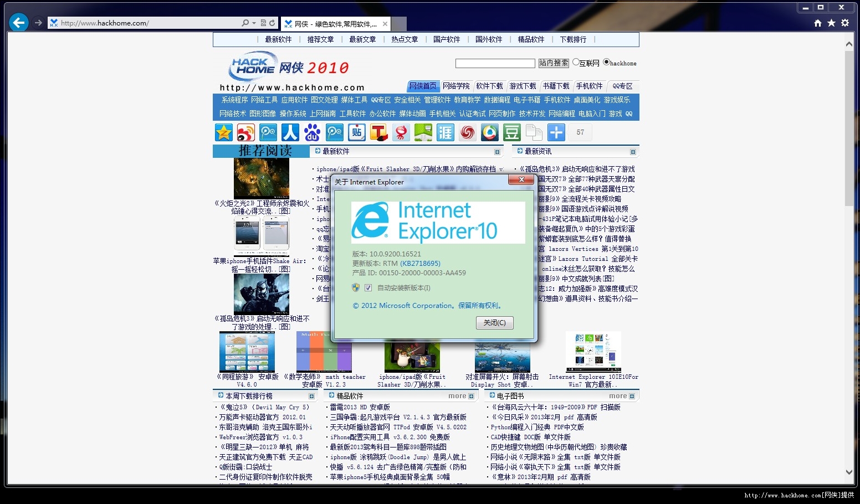Click the red figure share icon
Screen dimensions: 860x504
tap(401, 132)
